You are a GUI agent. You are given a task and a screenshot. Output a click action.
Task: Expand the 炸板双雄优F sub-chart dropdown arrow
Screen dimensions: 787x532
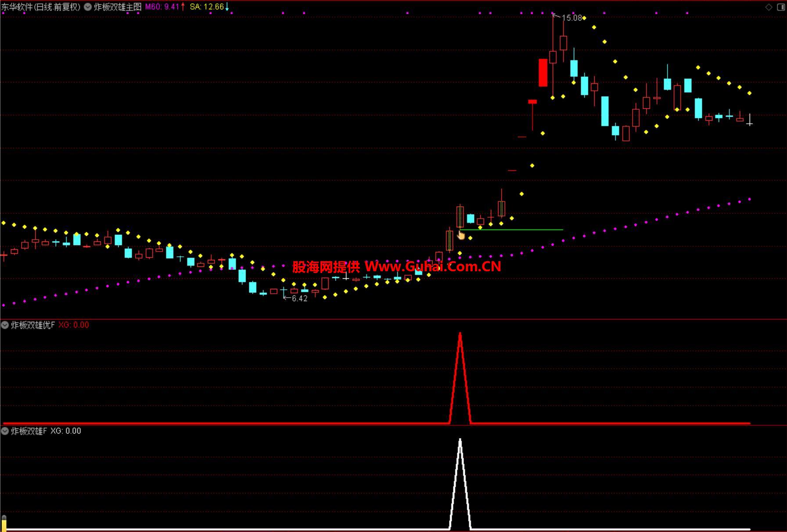tap(5, 325)
